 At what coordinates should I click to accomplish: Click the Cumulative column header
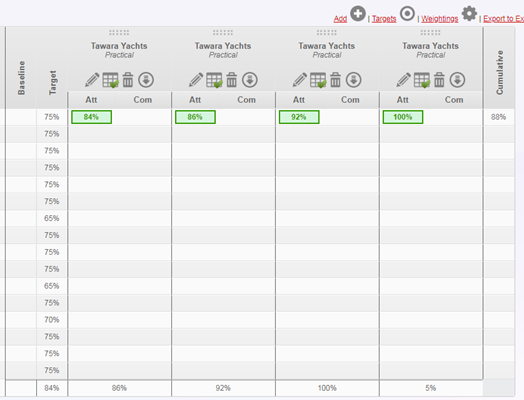(499, 72)
